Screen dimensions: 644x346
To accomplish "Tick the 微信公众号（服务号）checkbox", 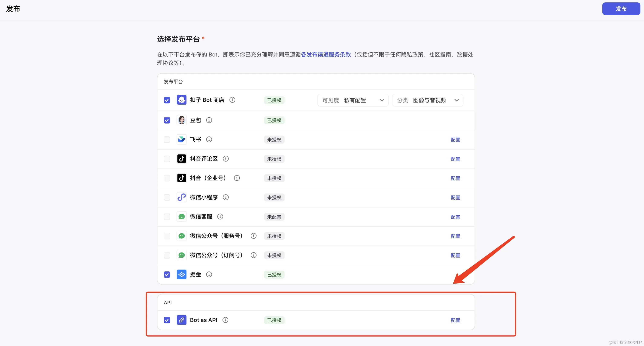I will (167, 236).
